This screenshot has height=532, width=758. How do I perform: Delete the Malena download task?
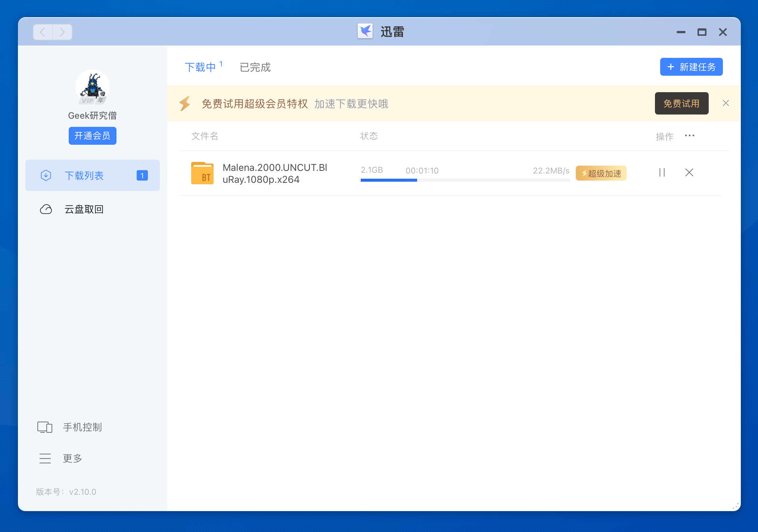(x=689, y=173)
